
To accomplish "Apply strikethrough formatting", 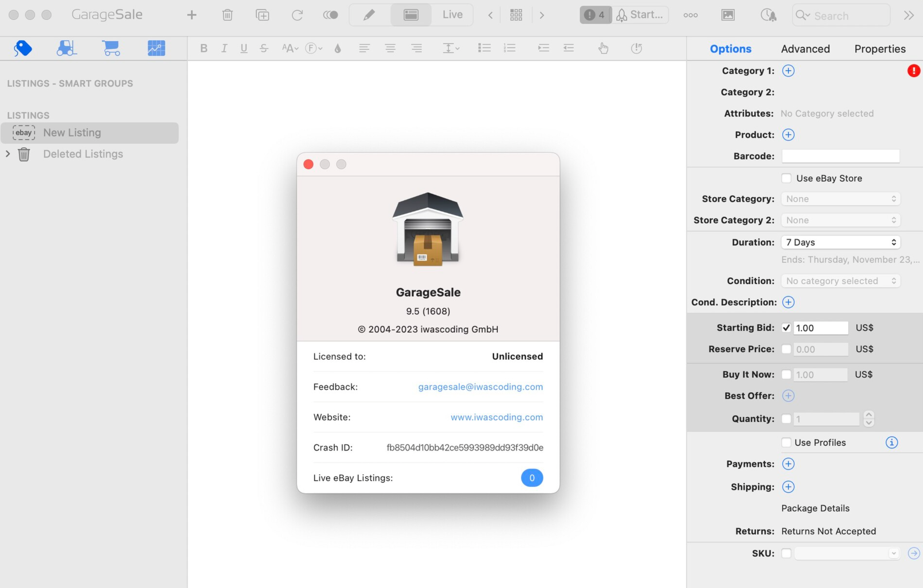I will 264,48.
